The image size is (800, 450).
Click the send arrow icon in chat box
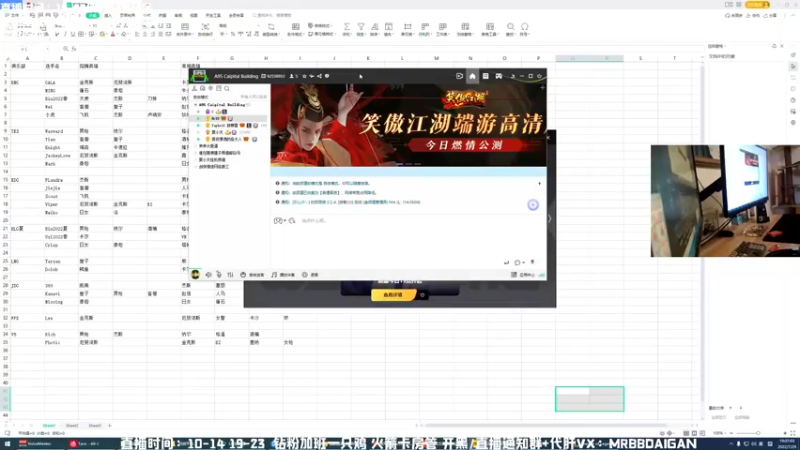506,262
